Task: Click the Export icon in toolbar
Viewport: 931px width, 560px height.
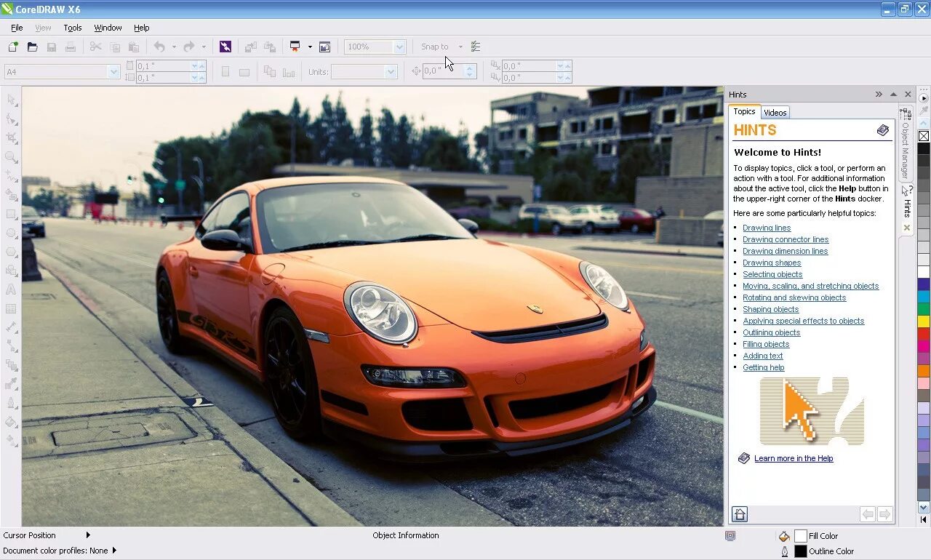Action: tap(270, 47)
